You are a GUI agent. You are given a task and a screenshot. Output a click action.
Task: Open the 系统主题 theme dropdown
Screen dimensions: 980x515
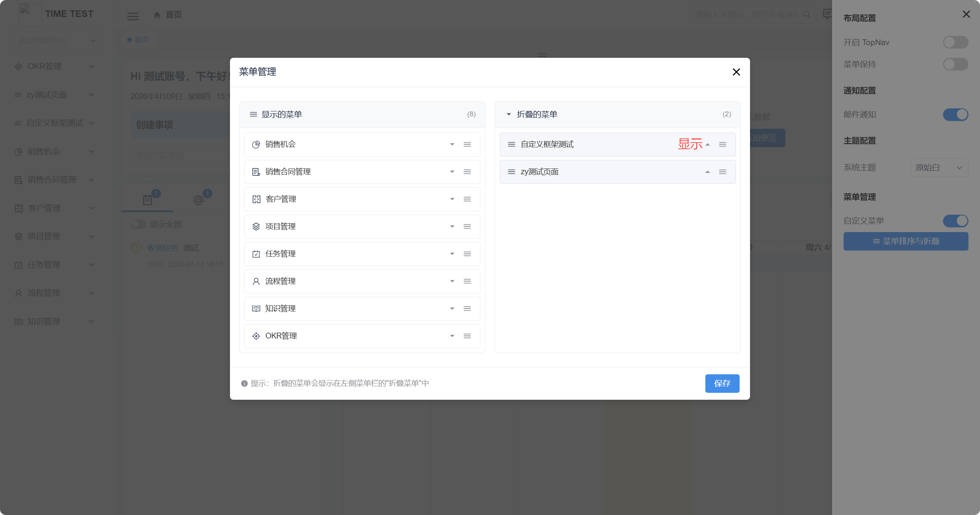(x=939, y=168)
